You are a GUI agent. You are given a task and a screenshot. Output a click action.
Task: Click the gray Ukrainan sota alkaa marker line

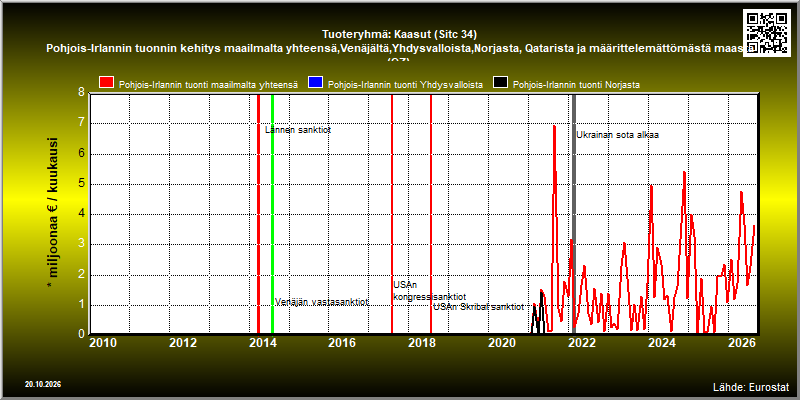[x=574, y=214]
